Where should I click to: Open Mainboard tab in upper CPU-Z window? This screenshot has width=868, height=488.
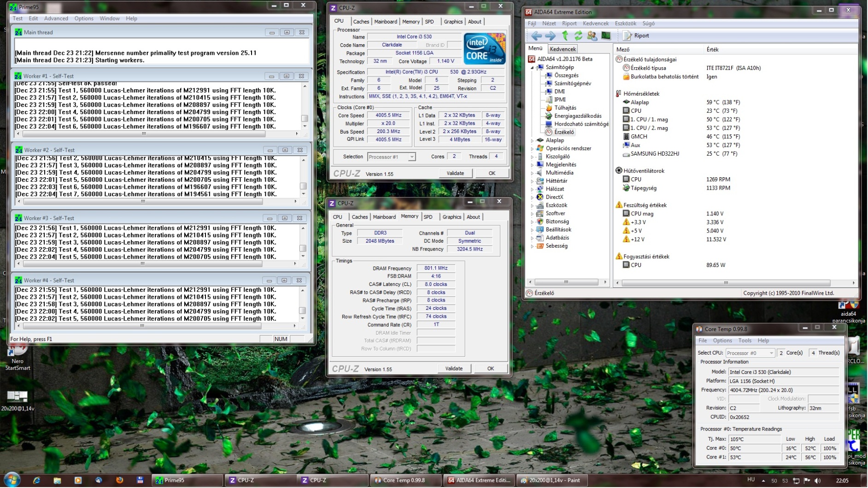pyautogui.click(x=386, y=22)
